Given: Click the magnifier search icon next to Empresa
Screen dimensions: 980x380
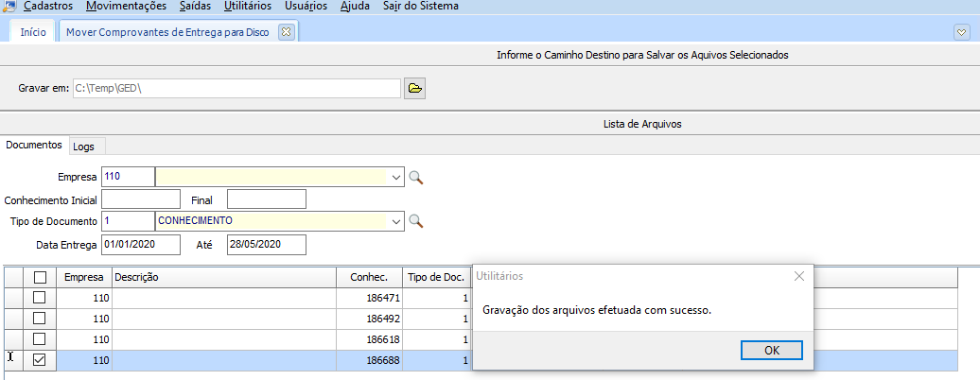Looking at the screenshot, I should tap(414, 176).
